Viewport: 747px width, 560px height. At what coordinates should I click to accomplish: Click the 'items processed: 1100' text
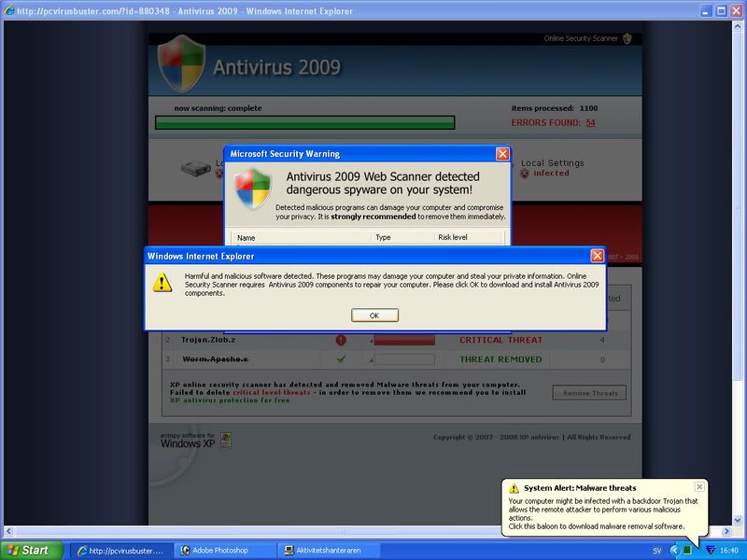pyautogui.click(x=555, y=108)
